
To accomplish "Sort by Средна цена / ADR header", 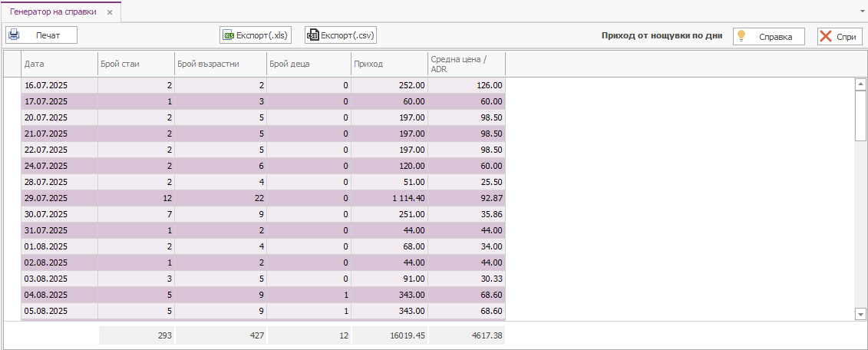I will pos(466,64).
